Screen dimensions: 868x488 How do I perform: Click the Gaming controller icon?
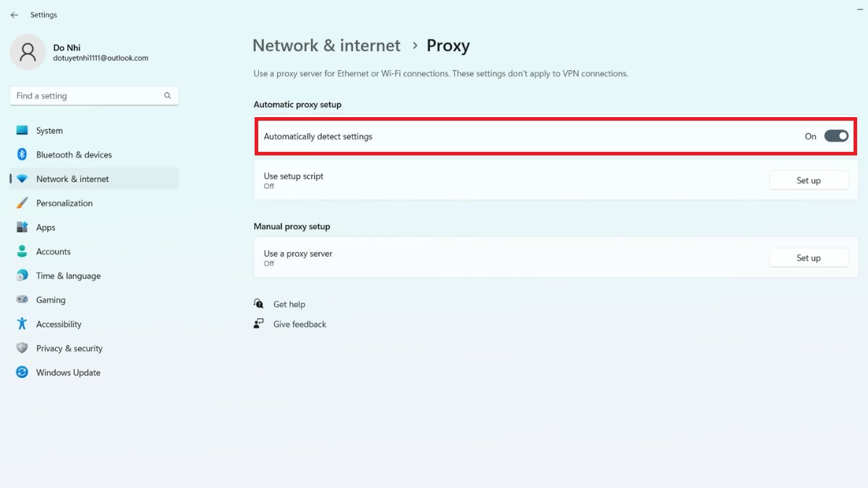coord(22,300)
